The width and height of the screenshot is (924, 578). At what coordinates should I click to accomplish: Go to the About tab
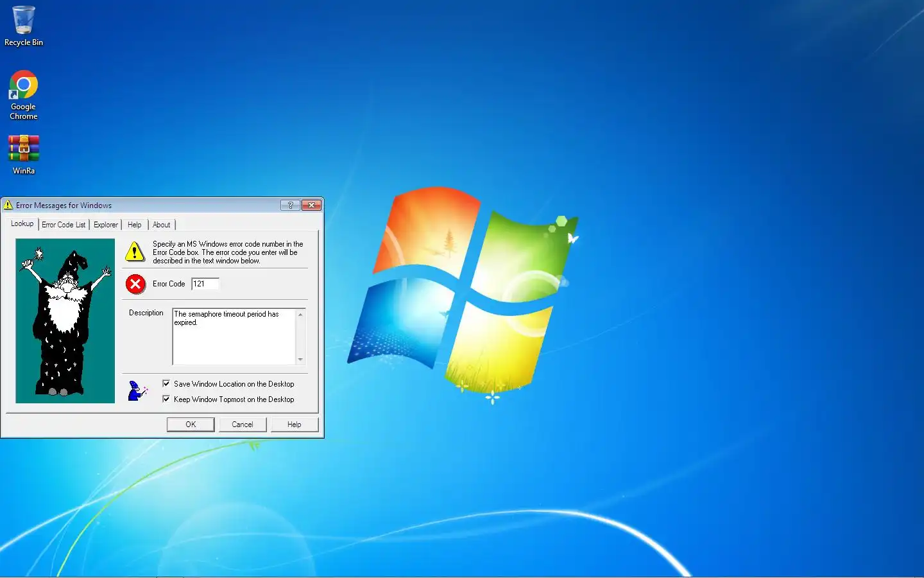pyautogui.click(x=162, y=225)
